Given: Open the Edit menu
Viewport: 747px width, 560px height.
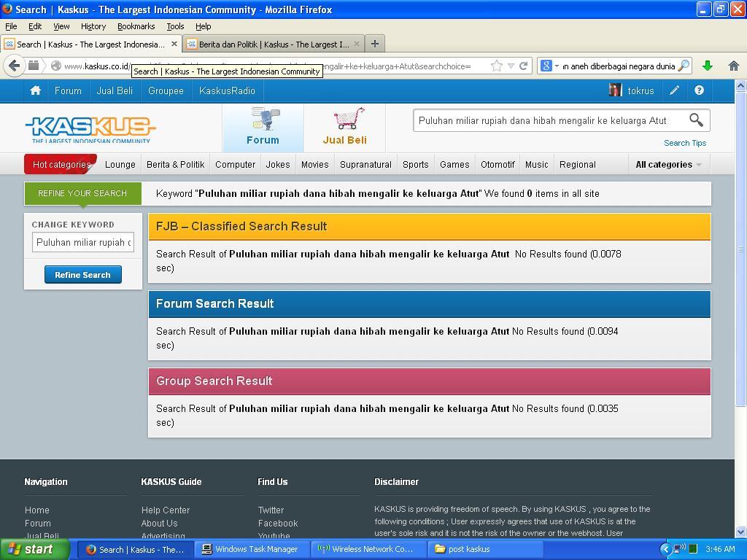Looking at the screenshot, I should point(35,27).
